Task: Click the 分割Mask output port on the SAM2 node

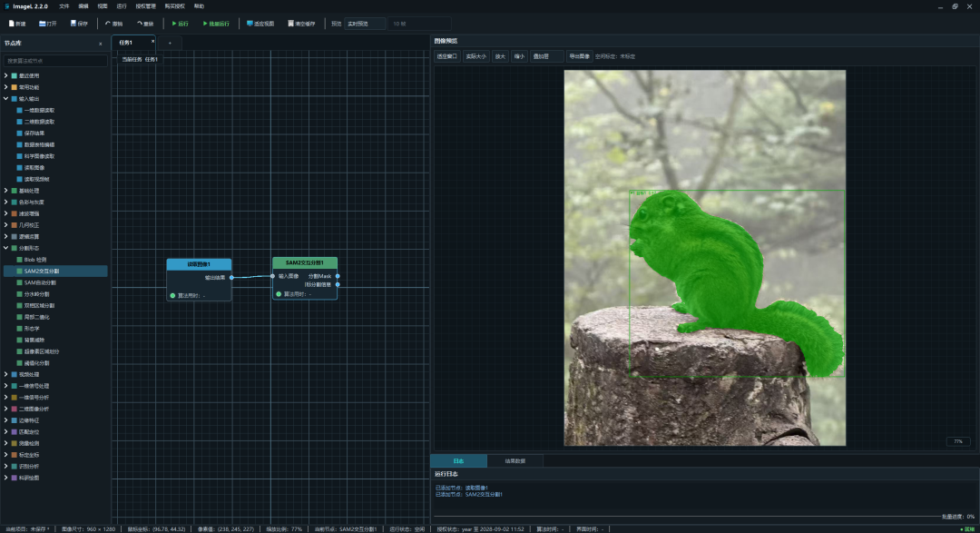Action: click(338, 276)
